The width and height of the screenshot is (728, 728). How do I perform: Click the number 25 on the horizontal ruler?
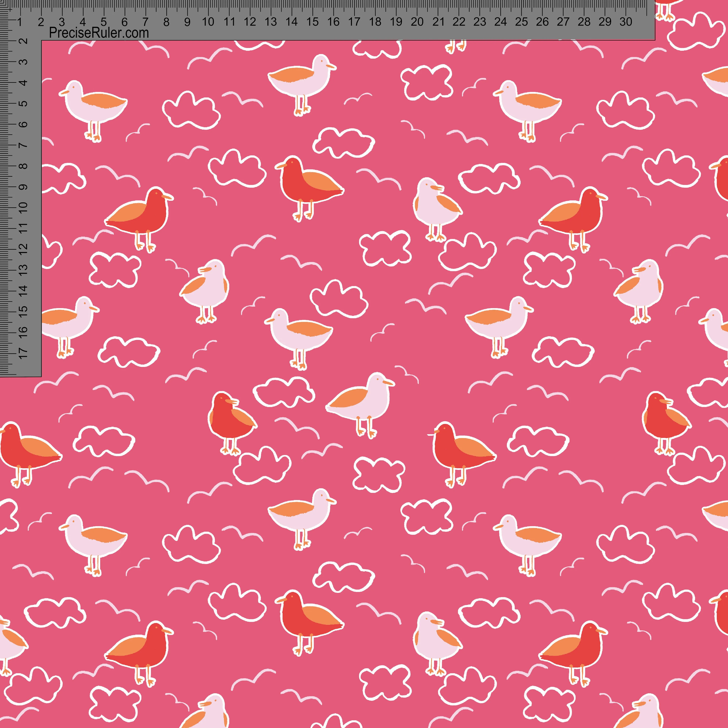point(521,22)
